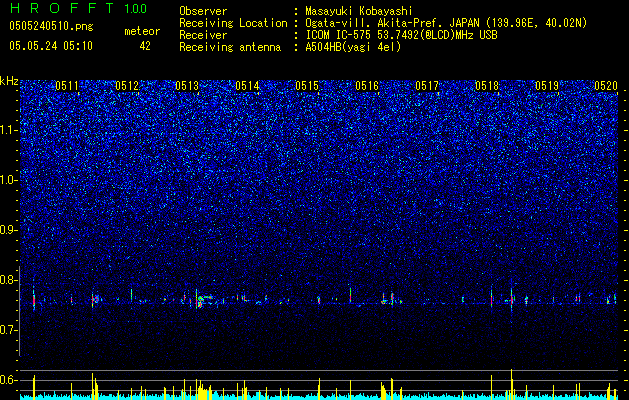Click the 0518 time marker

[x=487, y=86]
